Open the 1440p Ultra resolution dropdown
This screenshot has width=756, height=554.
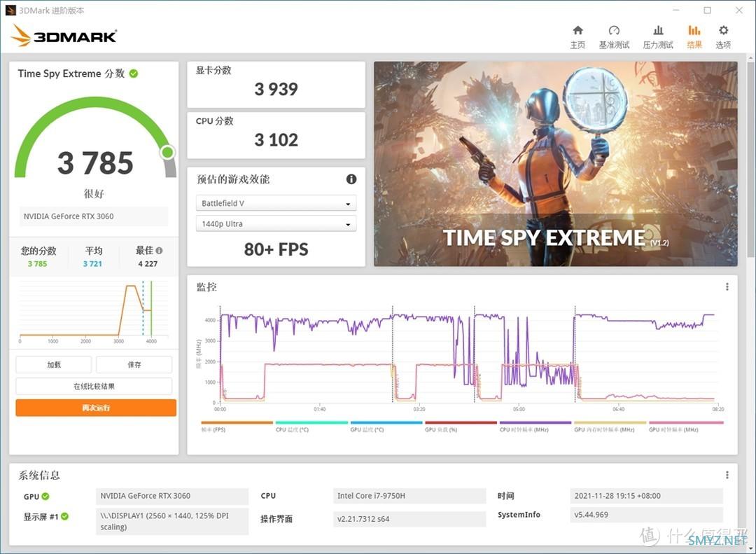(x=276, y=224)
